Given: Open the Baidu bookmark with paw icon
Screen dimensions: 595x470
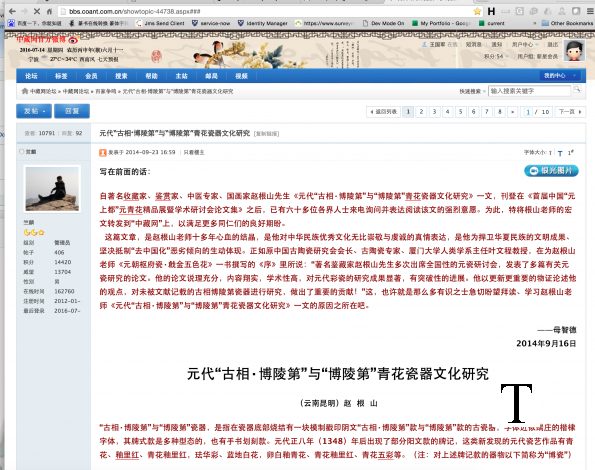Looking at the screenshot, I should [35, 24].
